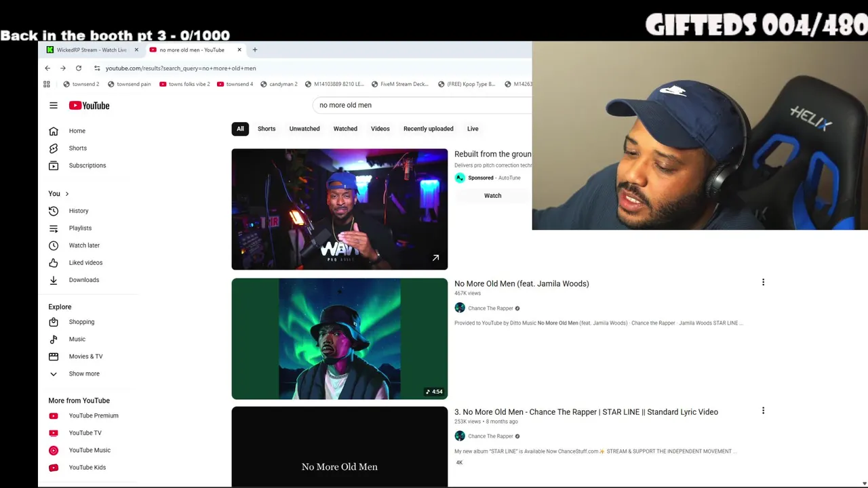
Task: Open more options for No More Old Men feat. Jamila Woods
Action: 763,282
